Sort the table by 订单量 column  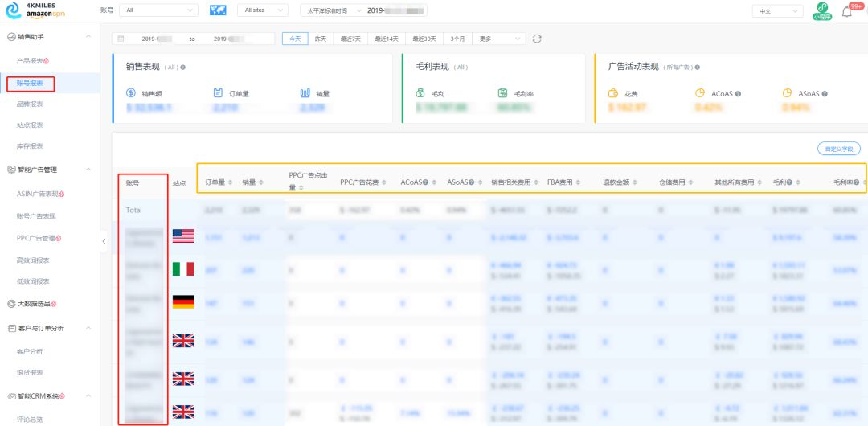[x=219, y=182]
